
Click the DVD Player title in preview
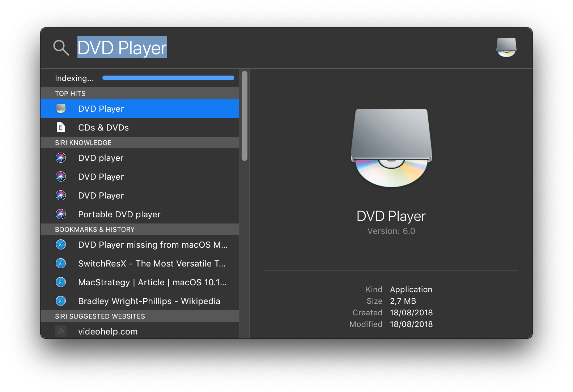pyautogui.click(x=391, y=216)
